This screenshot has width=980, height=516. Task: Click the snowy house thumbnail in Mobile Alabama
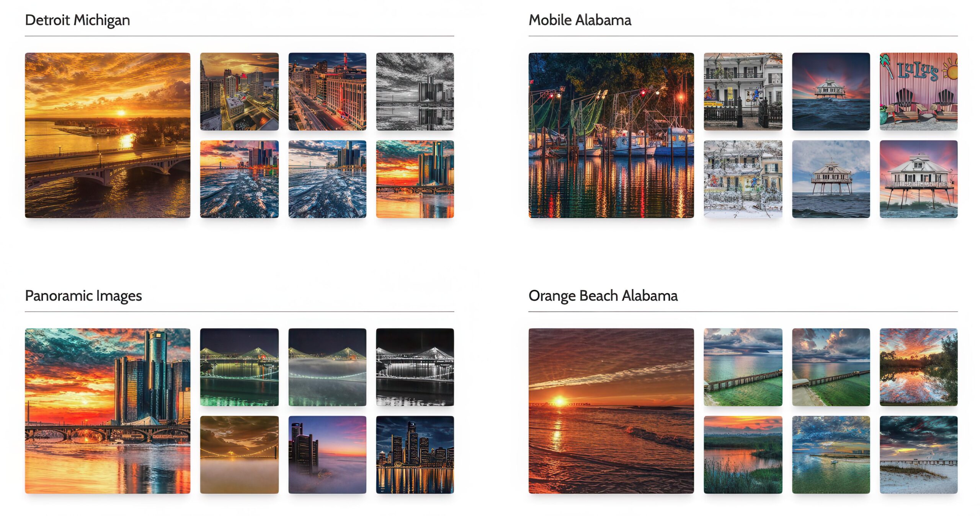pyautogui.click(x=743, y=179)
